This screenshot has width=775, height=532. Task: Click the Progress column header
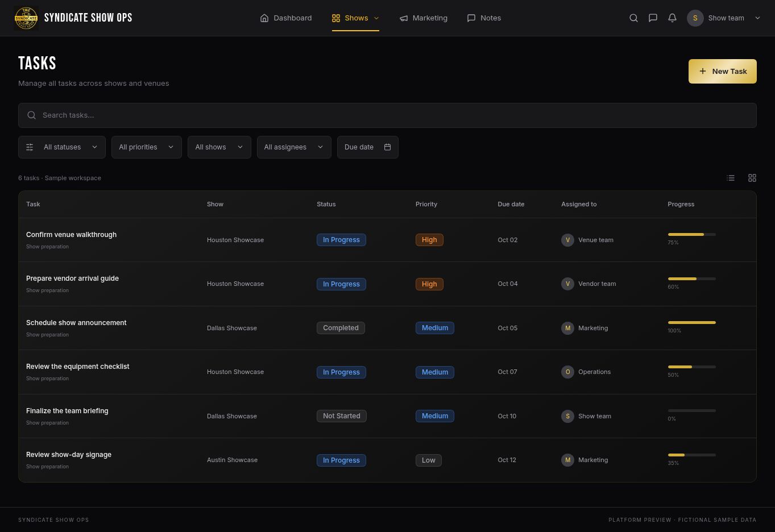[x=681, y=204]
